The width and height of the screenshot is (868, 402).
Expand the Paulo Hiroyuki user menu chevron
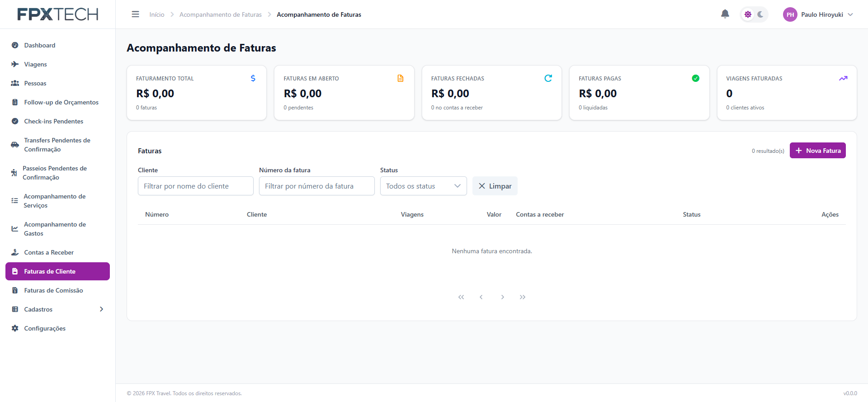click(x=850, y=14)
